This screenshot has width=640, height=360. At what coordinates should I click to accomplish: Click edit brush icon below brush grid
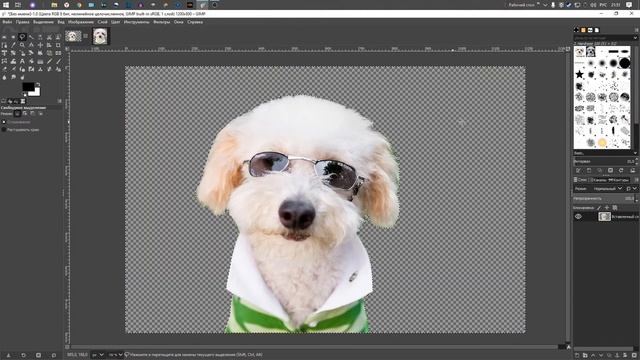point(578,170)
